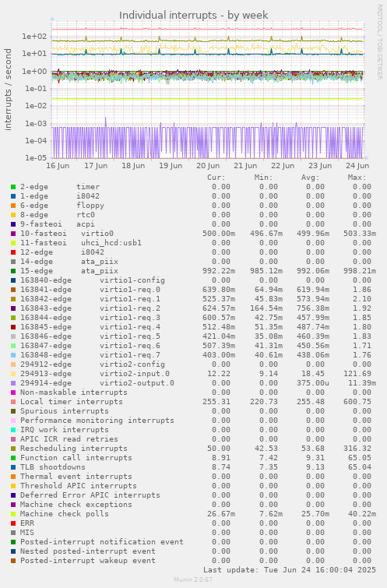Click the magenta swatch for Non-maskable interrupts
387x588 pixels.
pyautogui.click(x=13, y=393)
